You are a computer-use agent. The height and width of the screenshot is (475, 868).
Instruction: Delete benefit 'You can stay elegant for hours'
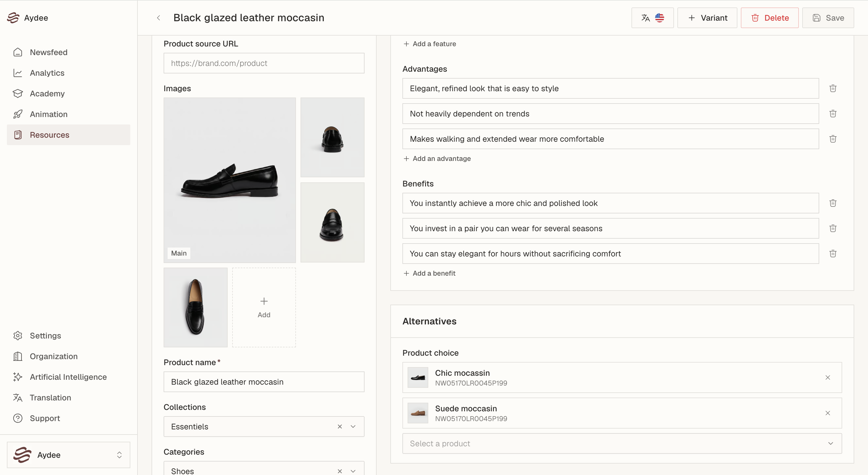[833, 254]
